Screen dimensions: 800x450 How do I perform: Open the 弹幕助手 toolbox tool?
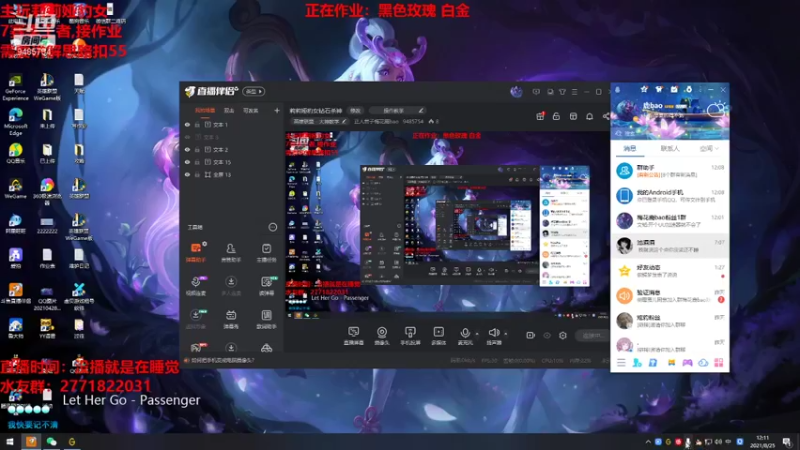(196, 252)
